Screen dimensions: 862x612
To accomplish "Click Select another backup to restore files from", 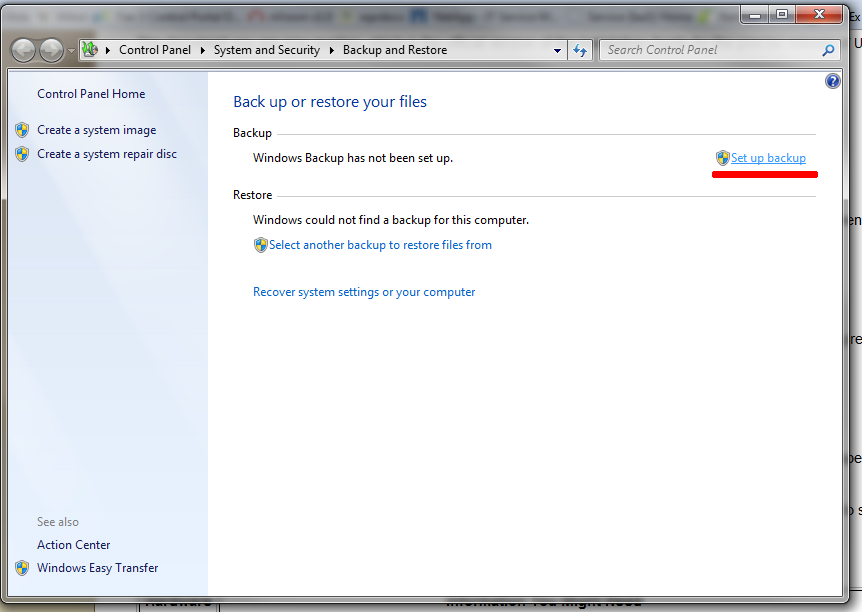I will pos(381,244).
